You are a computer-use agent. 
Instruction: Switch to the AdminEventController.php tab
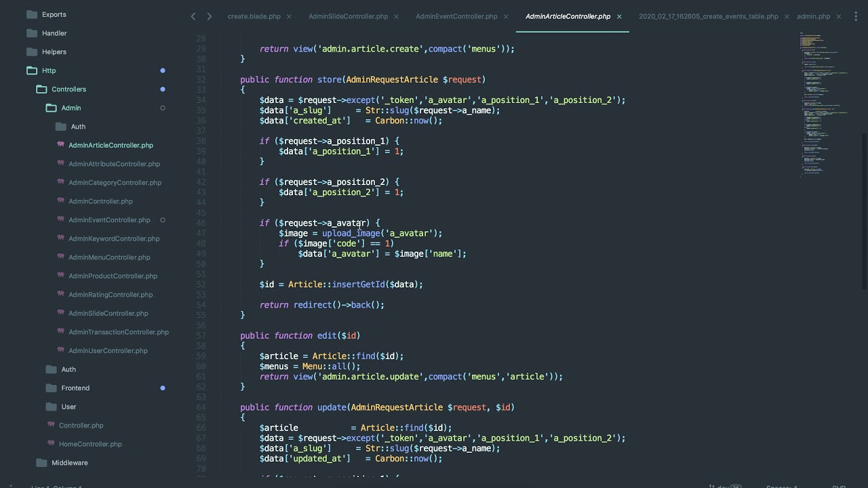[x=456, y=16]
